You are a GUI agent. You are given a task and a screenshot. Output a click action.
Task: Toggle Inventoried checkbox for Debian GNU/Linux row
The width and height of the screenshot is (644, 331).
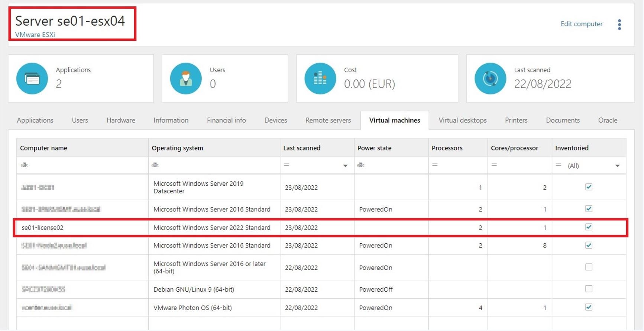589,289
